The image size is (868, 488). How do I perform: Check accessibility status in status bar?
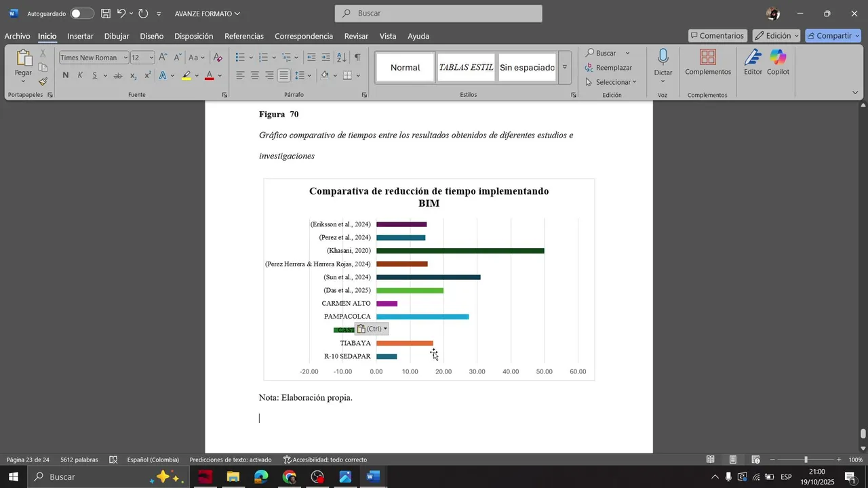coord(325,460)
